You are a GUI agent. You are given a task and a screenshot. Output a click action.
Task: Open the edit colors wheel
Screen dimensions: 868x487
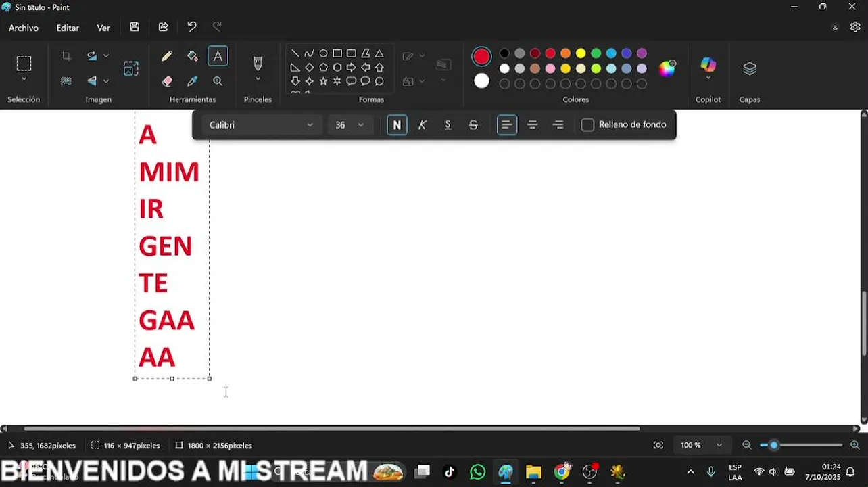(667, 68)
